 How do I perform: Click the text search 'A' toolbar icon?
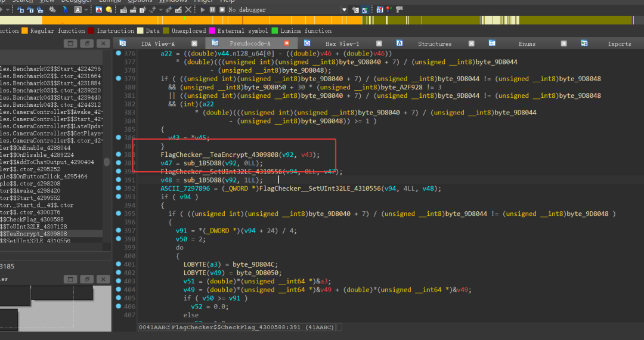(78, 10)
